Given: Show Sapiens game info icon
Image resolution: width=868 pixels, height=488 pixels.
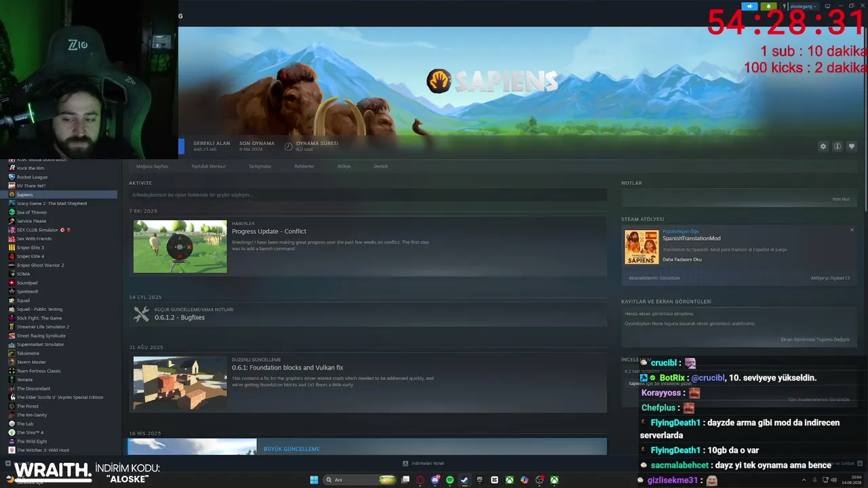Looking at the screenshot, I should (x=837, y=146).
